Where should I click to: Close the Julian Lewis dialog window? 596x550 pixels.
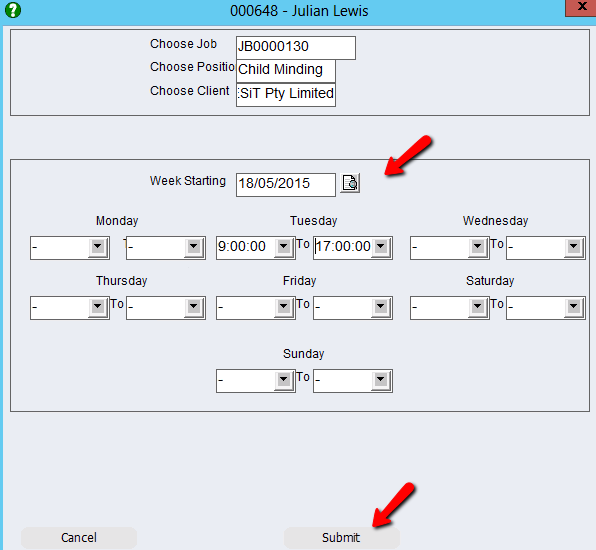[581, 7]
